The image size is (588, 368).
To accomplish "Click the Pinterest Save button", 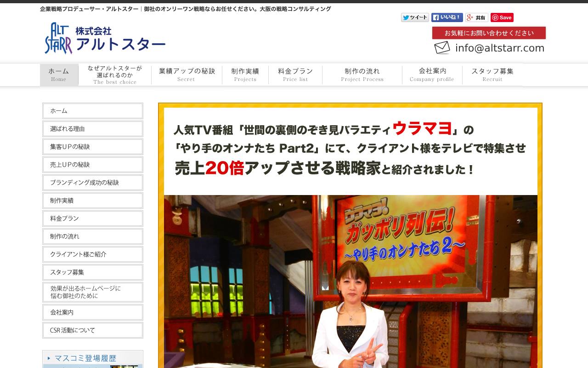I will click(x=502, y=17).
